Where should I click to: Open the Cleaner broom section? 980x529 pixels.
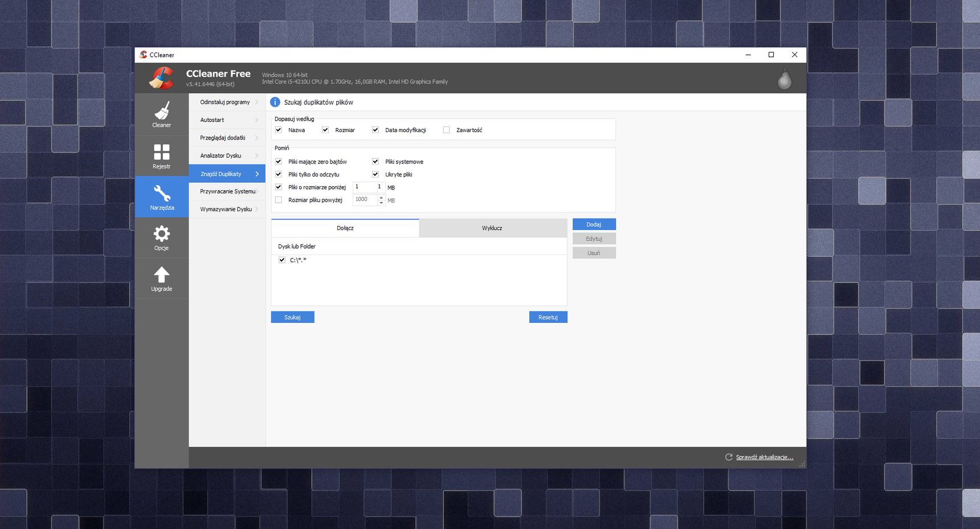(162, 114)
